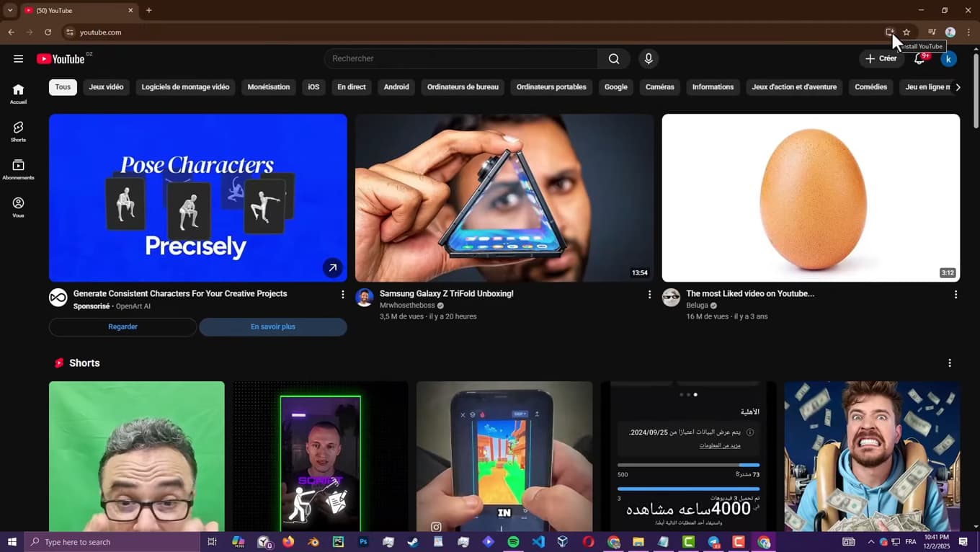Select the Comédies chip
This screenshot has width=980, height=552.
pyautogui.click(x=871, y=87)
